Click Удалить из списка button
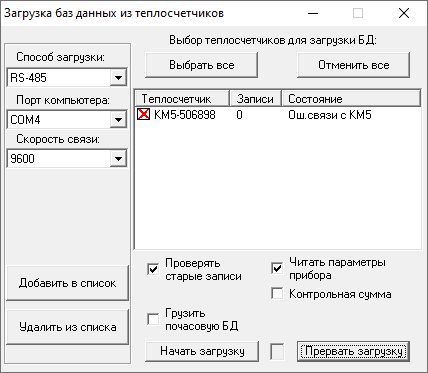The image size is (428, 373). (x=68, y=327)
